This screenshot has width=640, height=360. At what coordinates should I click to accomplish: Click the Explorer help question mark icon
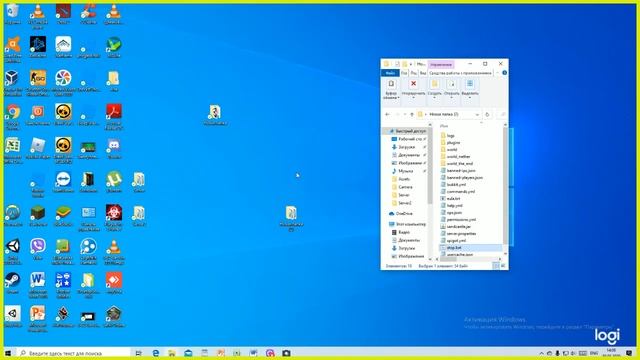[504, 73]
